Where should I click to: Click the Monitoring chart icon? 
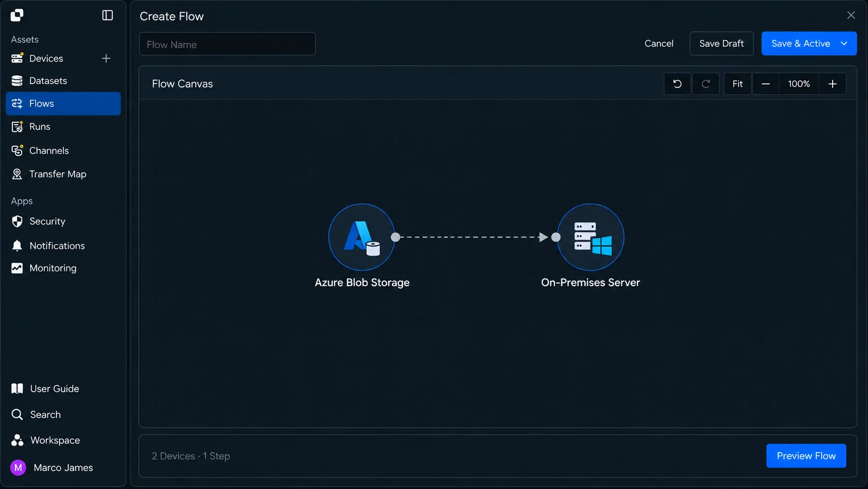17,268
